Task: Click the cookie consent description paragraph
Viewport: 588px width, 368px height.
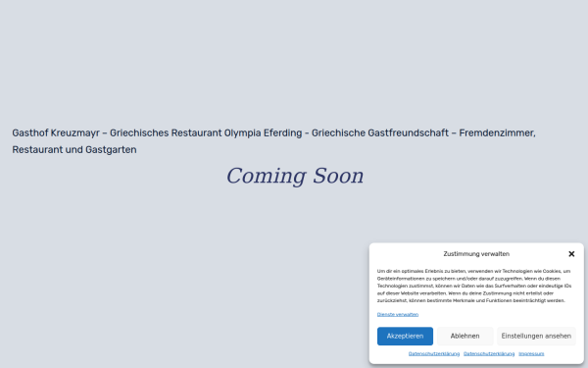Action: coord(474,286)
